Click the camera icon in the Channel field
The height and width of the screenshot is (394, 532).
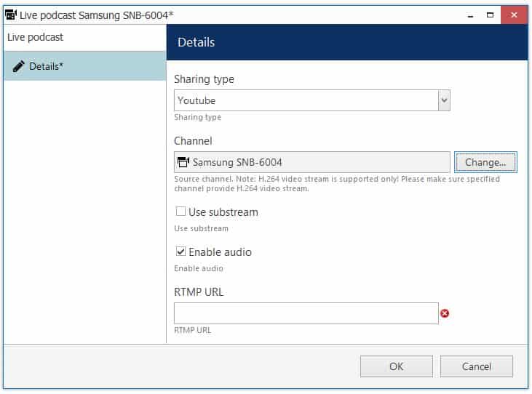click(183, 162)
